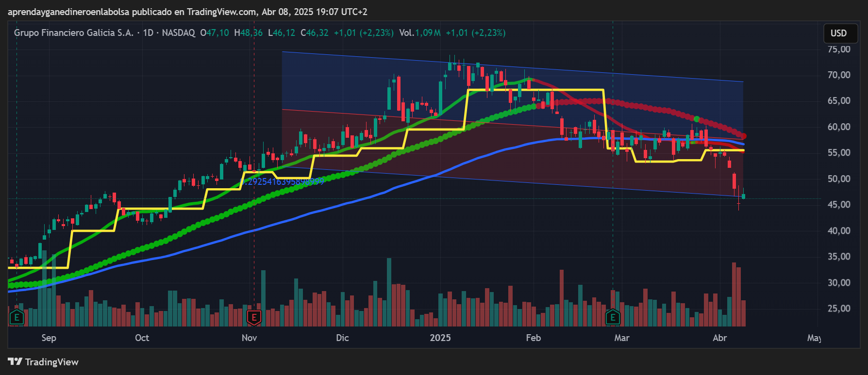Click the red endpoint dot of dotted average
The image size is (868, 375).
point(743,136)
